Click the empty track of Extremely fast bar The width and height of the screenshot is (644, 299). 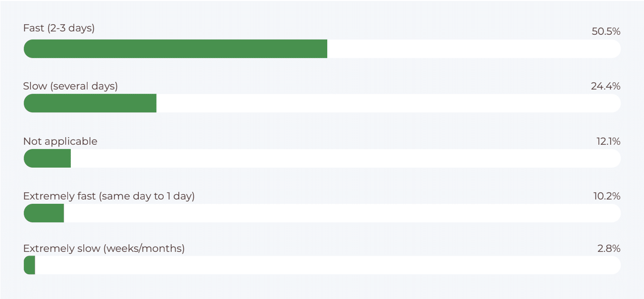(x=342, y=213)
